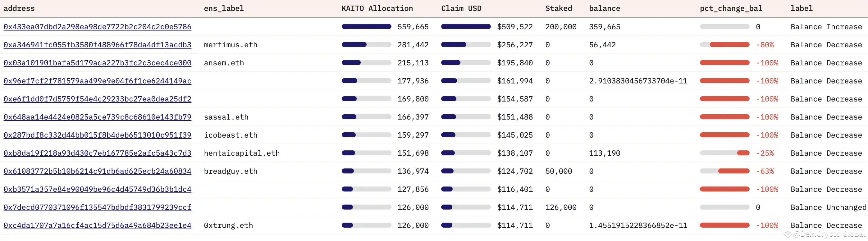The image size is (868, 241).
Task: Open address link starting with 0x7decd0770
Action: [97, 207]
